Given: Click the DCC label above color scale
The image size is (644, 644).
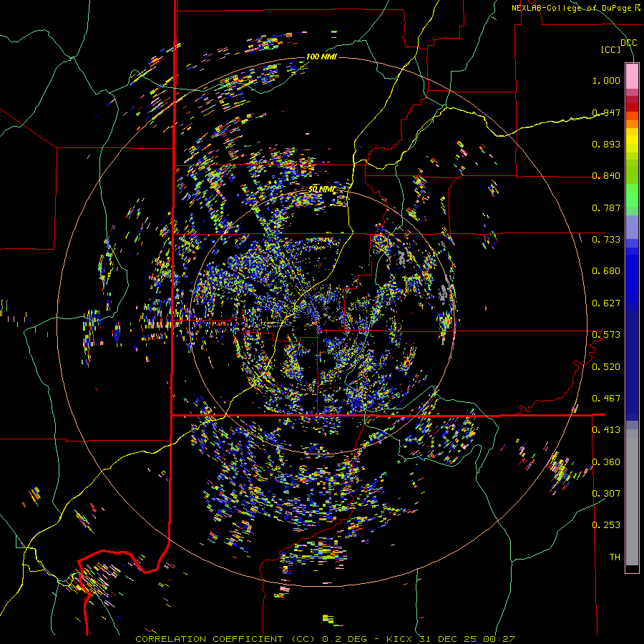Looking at the screenshot, I should click(x=628, y=43).
